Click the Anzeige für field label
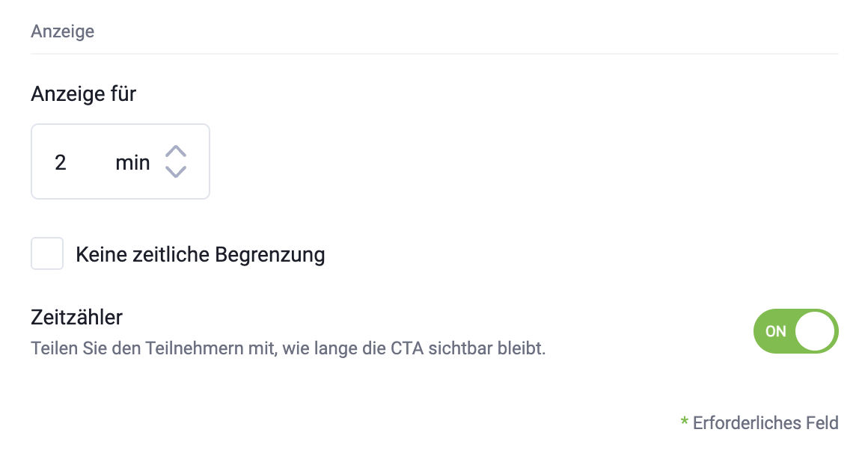Image resolution: width=868 pixels, height=459 pixels. click(x=84, y=94)
